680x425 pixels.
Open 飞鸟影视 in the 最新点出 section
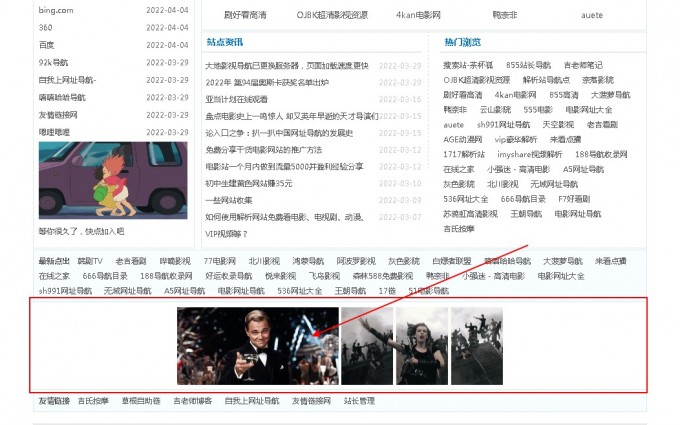[324, 276]
